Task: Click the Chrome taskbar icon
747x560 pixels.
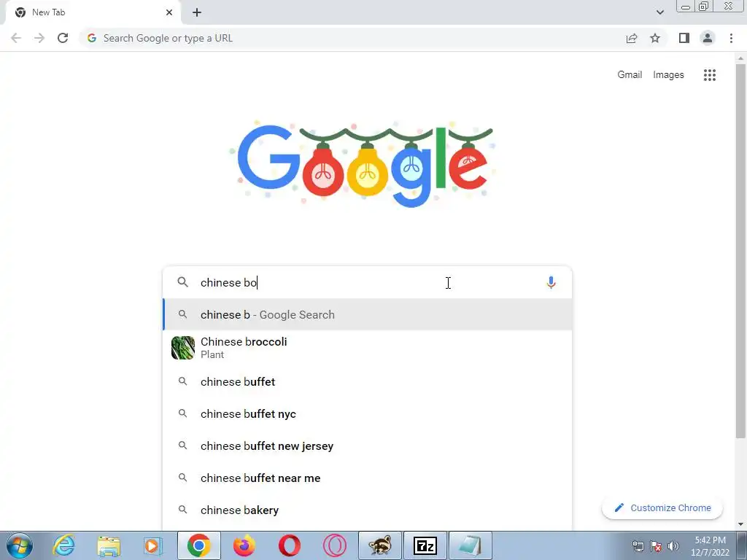Action: pyautogui.click(x=198, y=545)
